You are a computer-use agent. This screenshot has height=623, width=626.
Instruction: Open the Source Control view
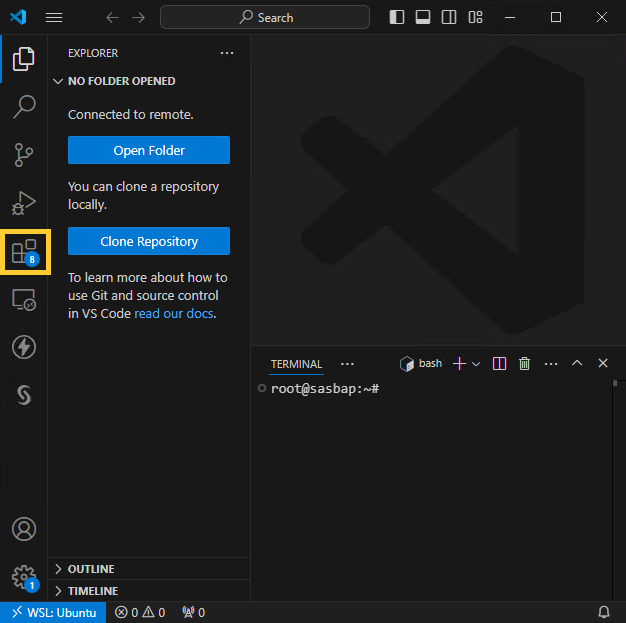point(24,155)
